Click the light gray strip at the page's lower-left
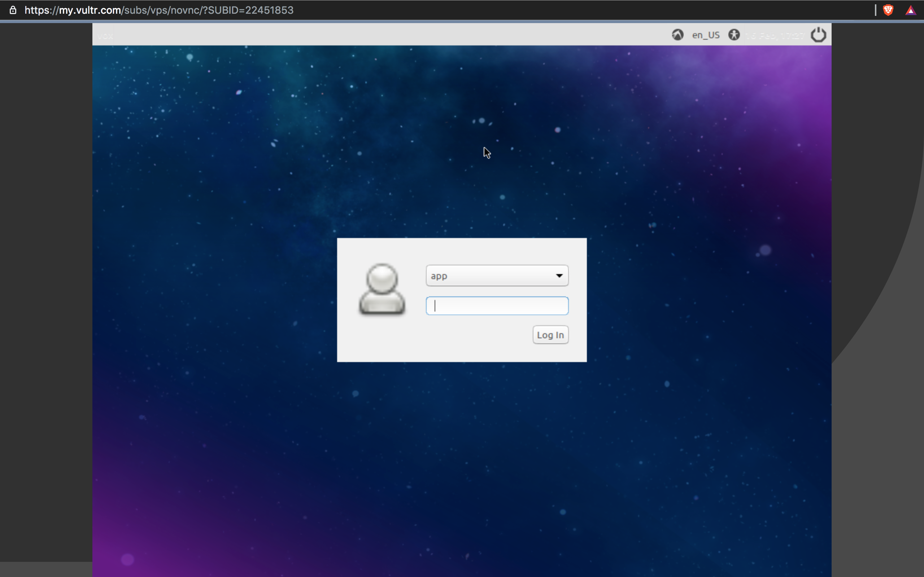Screen dimensions: 924x577 tap(46, 569)
